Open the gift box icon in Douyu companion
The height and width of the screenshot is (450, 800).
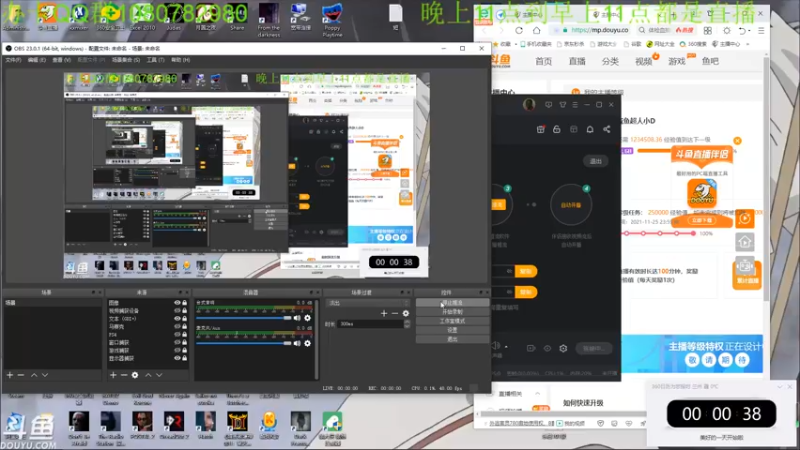(540, 129)
